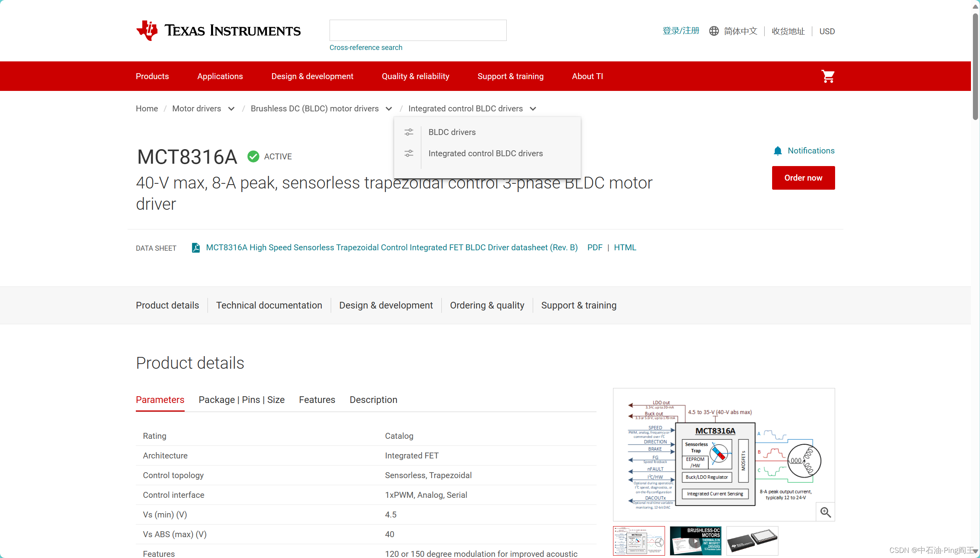Open Integrated control BLDC drivers breadcrumb link
This screenshot has width=980, height=558.
coord(465,109)
